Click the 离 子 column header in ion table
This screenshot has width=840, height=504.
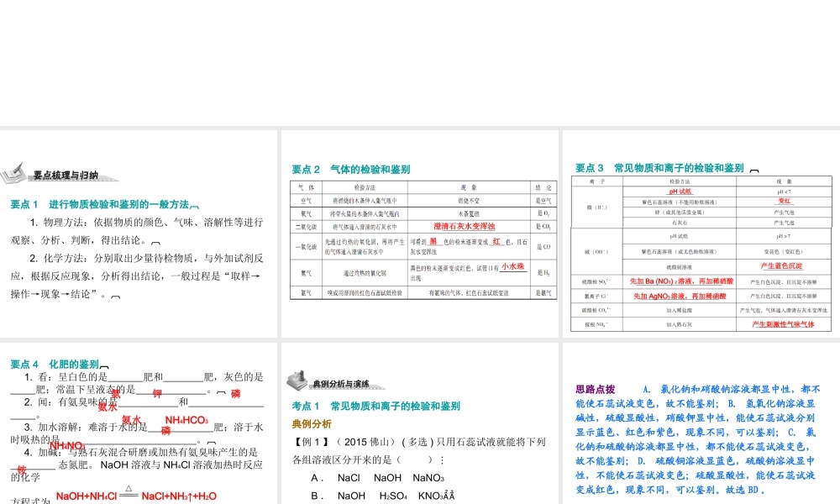(596, 181)
